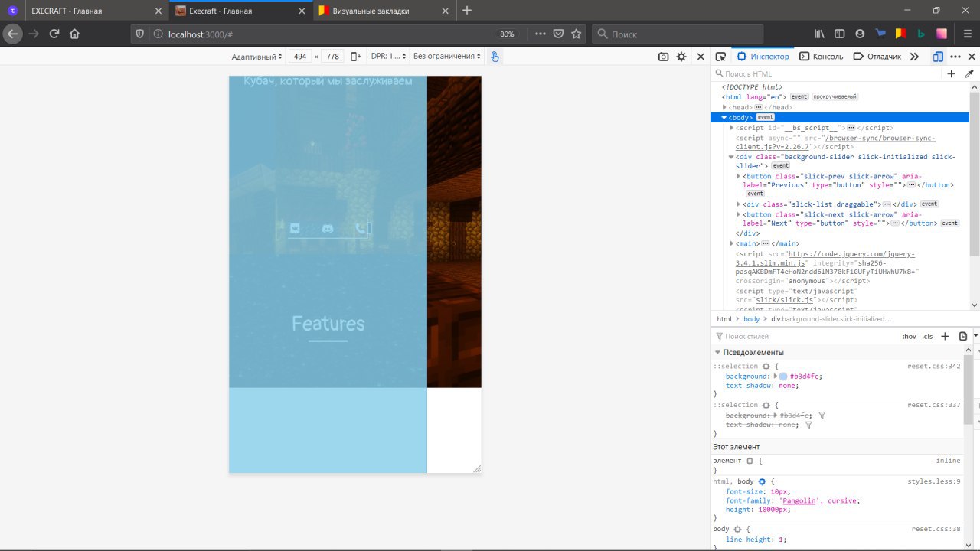
Task: Expand the head element node
Action: pos(725,107)
